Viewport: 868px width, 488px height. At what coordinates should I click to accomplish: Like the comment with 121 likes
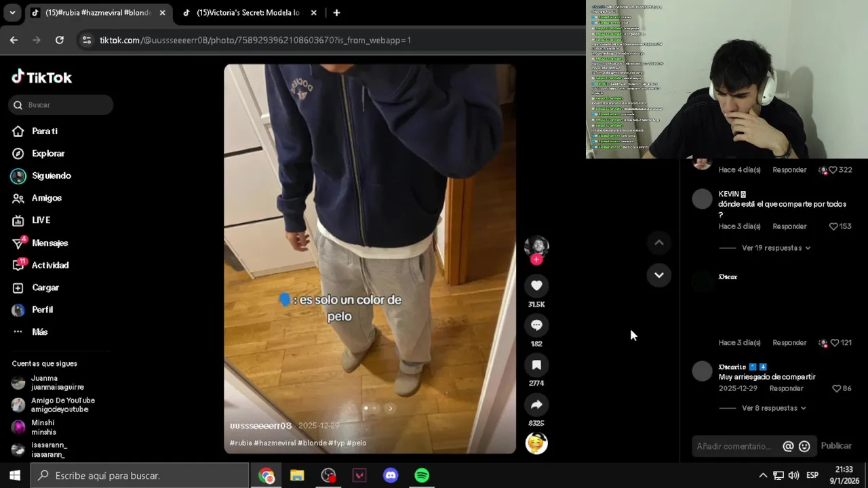tap(834, 343)
